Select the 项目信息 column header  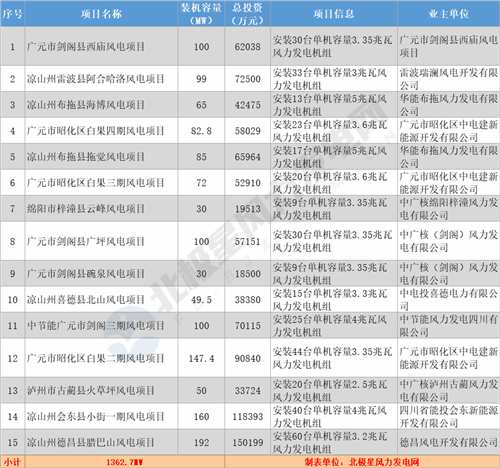click(x=334, y=14)
